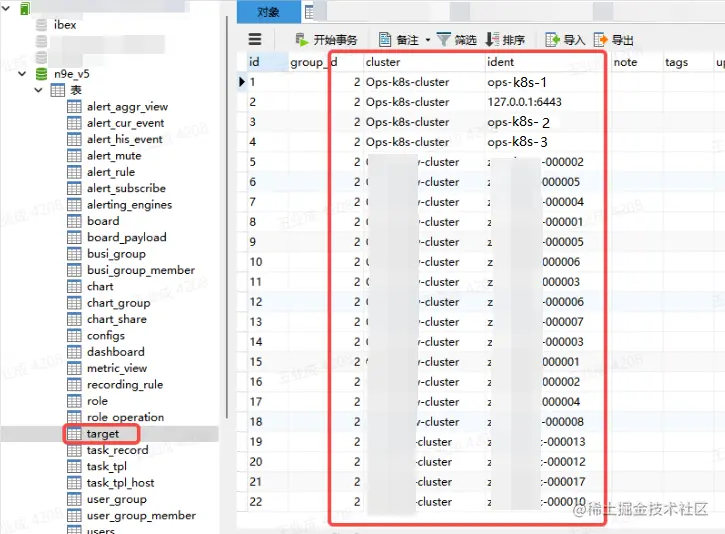Viewport: 725px width, 534px height.
Task: Select the alert_rule table
Action: pos(111,172)
